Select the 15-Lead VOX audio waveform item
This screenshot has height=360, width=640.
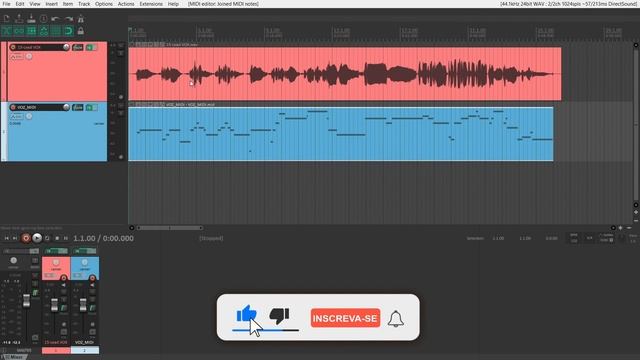tap(345, 74)
